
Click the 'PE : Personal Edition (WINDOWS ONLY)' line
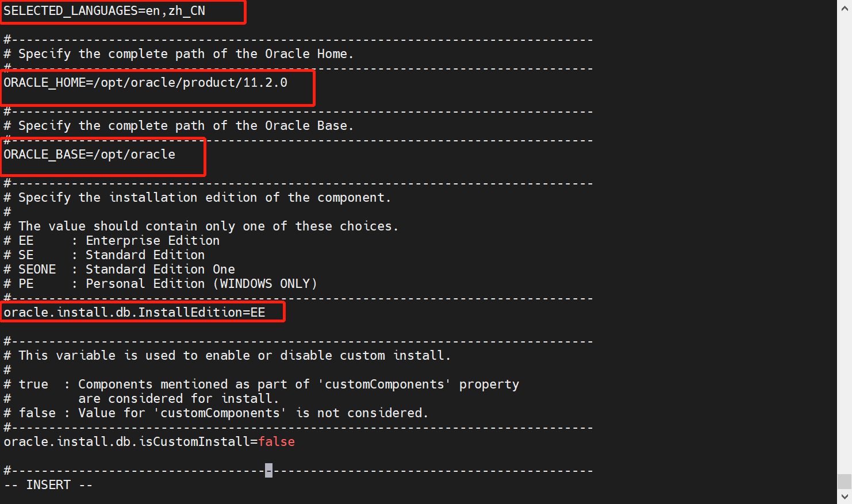pos(160,284)
